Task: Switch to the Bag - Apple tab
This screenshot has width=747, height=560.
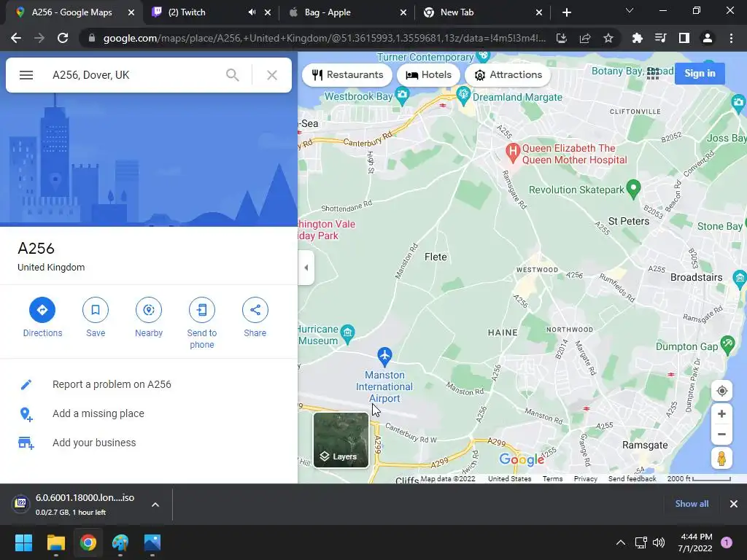Action: (x=328, y=12)
